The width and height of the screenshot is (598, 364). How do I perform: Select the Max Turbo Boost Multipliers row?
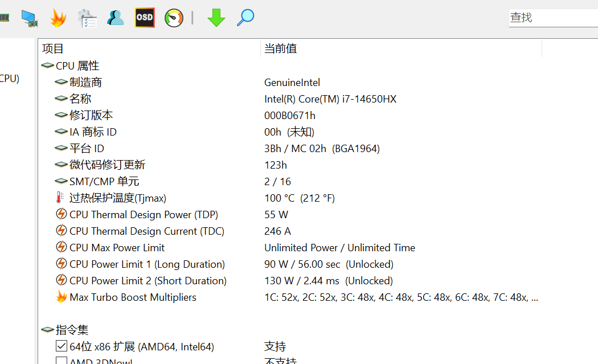pos(133,297)
